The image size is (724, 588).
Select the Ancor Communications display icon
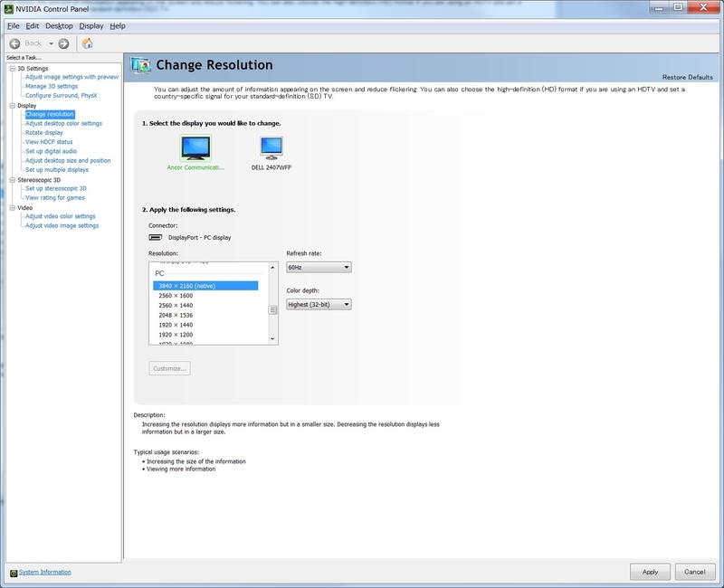tap(195, 147)
